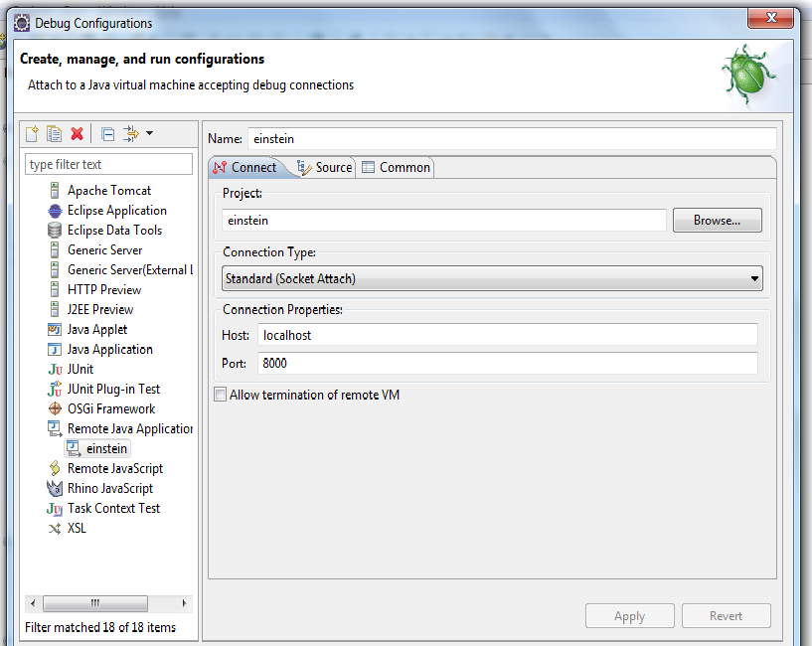Select the XSL configuration type
The height and width of the screenshot is (646, 812).
coord(77,528)
